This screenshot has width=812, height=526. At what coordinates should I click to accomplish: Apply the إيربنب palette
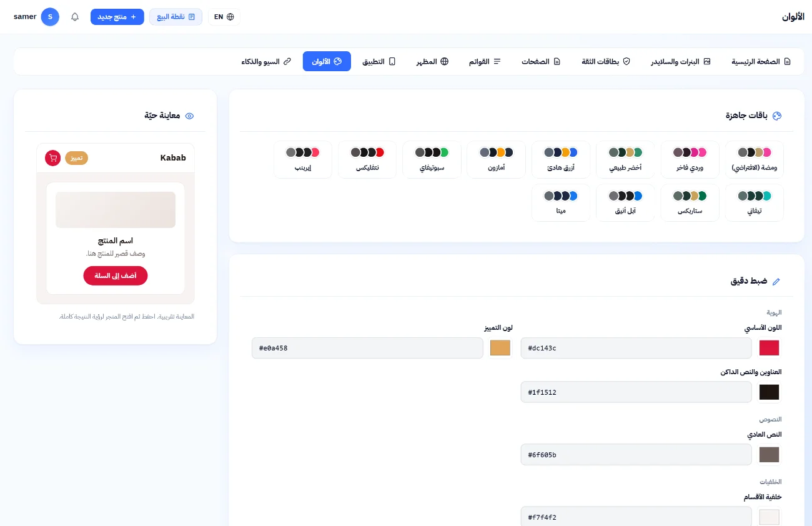click(303, 159)
